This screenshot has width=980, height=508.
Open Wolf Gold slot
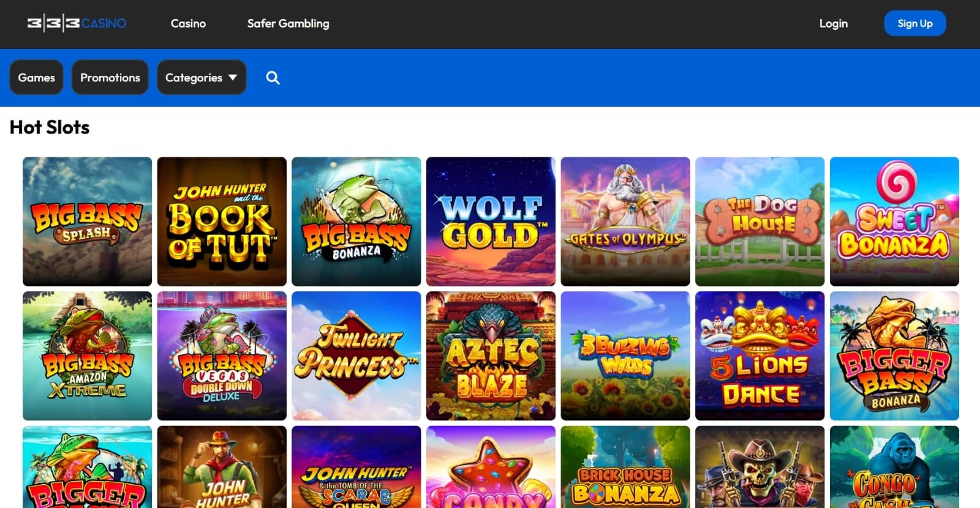[491, 222]
